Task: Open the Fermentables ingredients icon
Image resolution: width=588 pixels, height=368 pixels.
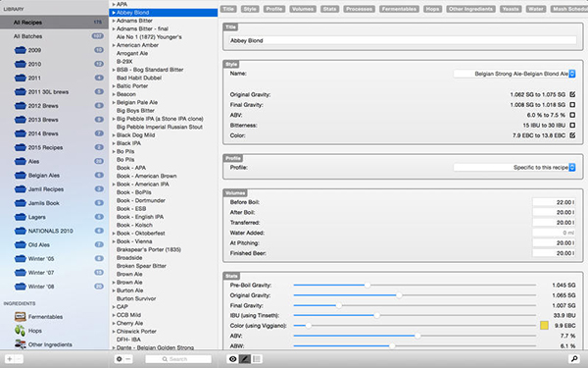Action: tap(20, 317)
